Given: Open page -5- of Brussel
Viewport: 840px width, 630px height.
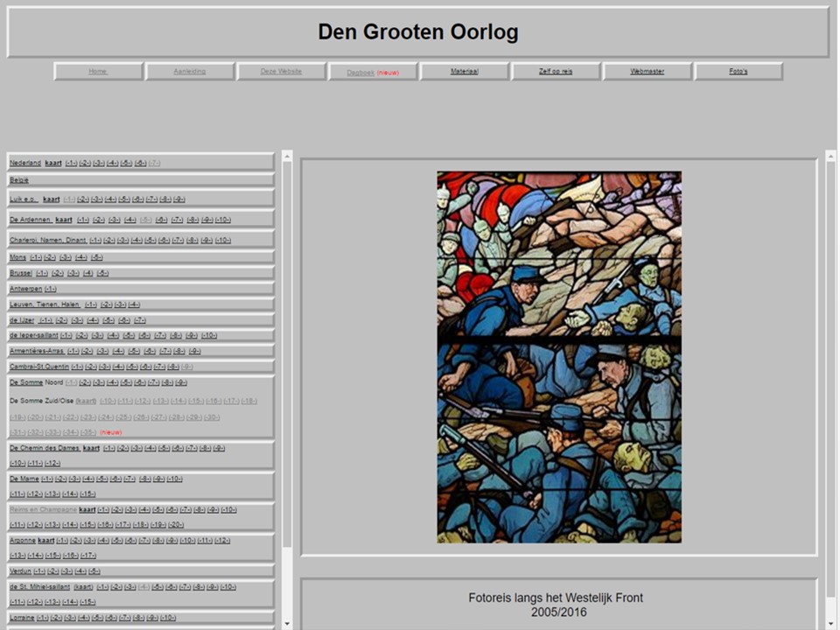Looking at the screenshot, I should pos(103,274).
